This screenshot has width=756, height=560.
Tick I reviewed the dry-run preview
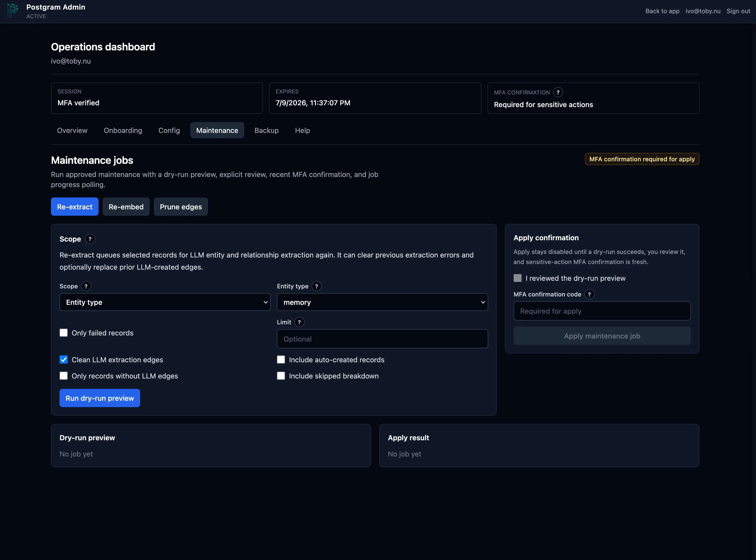pos(518,278)
